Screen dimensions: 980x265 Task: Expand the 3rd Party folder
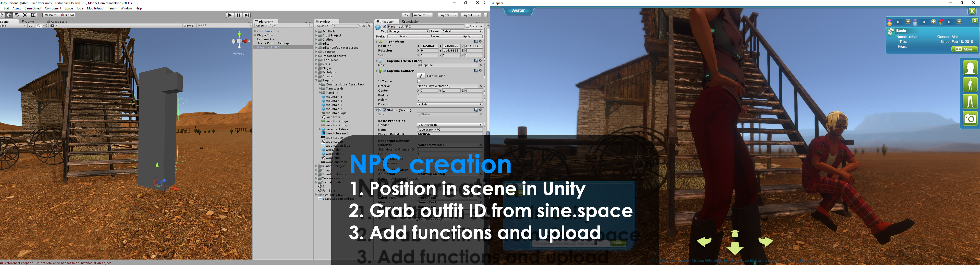[x=316, y=32]
